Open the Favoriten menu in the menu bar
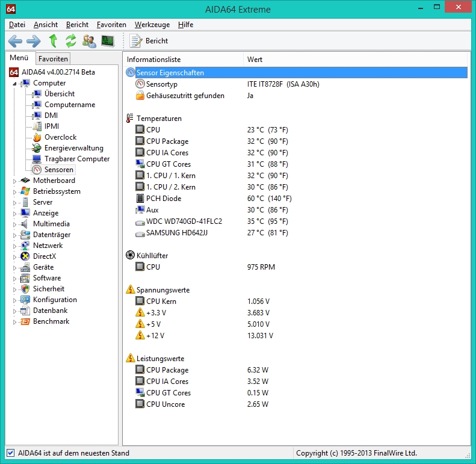 click(x=111, y=25)
